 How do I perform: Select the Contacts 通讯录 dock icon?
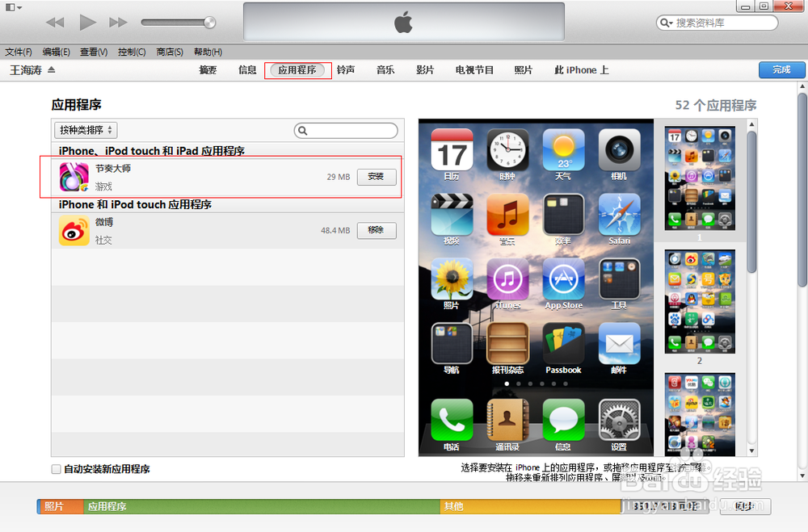pyautogui.click(x=507, y=420)
